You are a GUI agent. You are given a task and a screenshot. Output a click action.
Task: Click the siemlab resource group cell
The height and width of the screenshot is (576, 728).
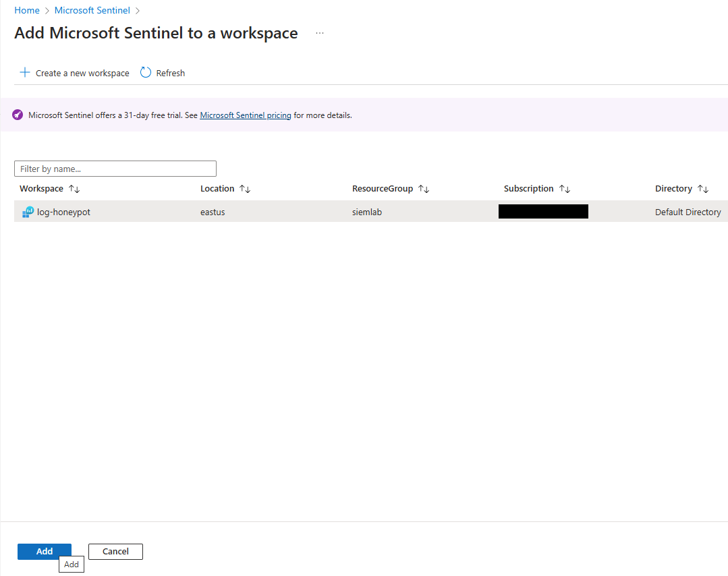367,212
